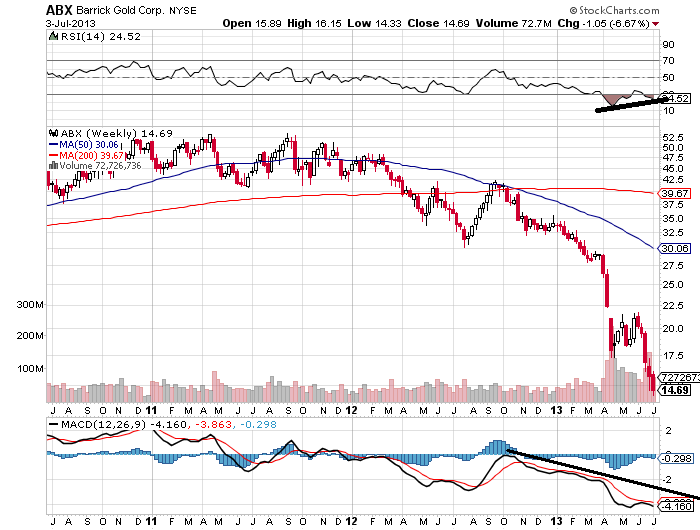
Task: Click the 45.0 price axis label
Action: point(673,168)
